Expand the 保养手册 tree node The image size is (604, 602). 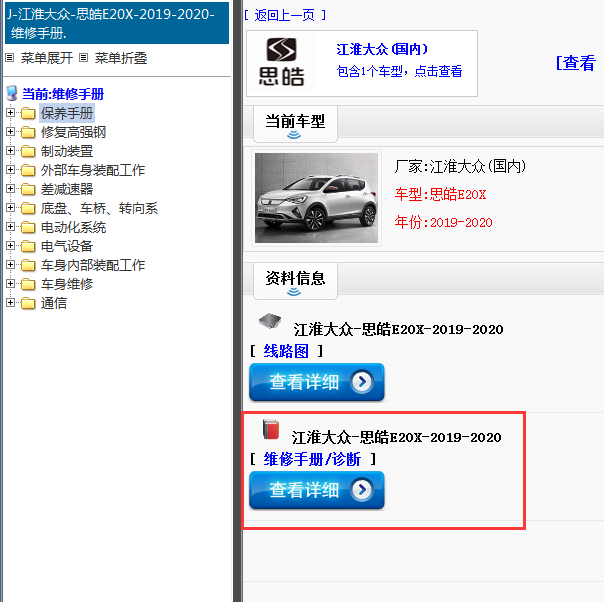[10, 112]
